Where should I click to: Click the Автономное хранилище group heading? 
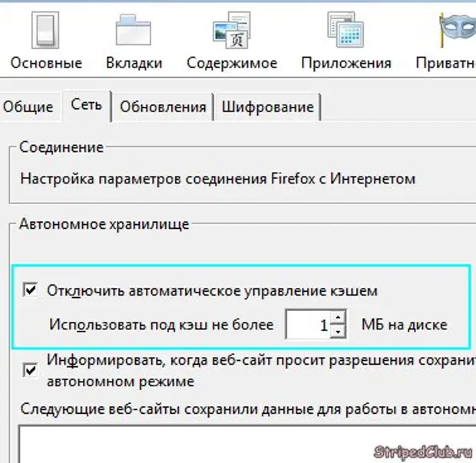104,223
